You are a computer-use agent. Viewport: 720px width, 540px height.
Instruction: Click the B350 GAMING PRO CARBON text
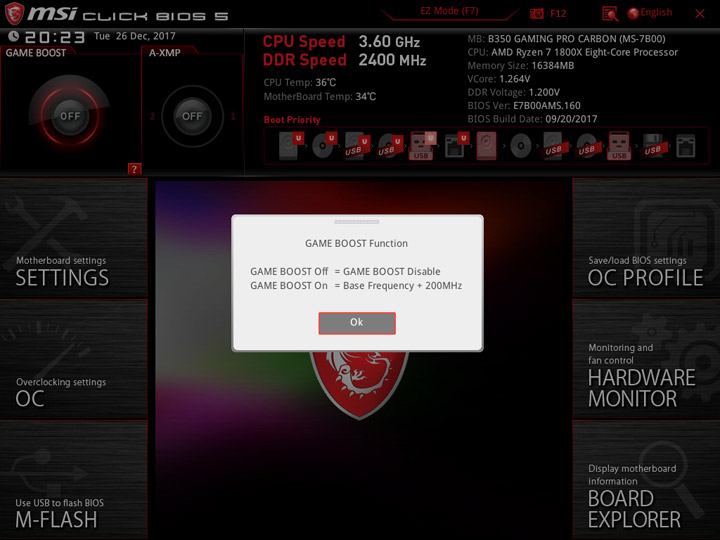[x=576, y=39]
